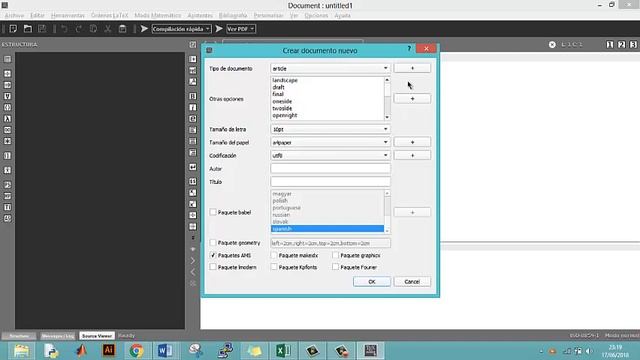Open the Archivo menu
Image resolution: width=640 pixels, height=360 pixels.
tap(14, 16)
